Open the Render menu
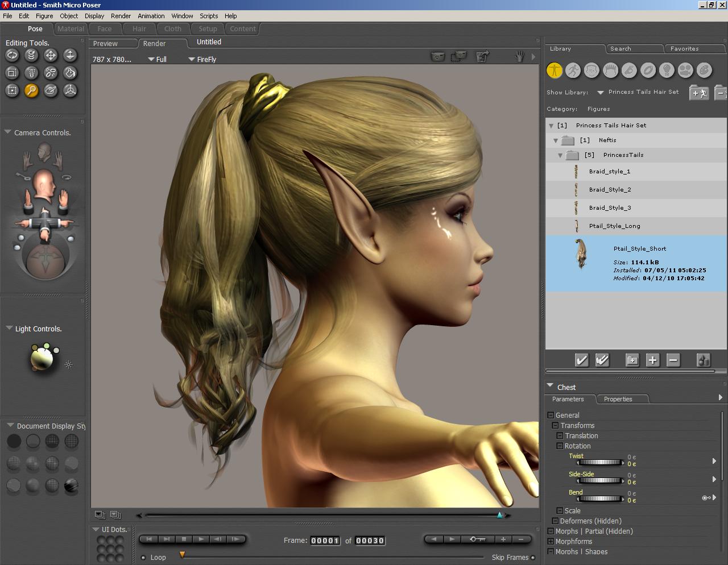This screenshot has height=565, width=728. [121, 16]
